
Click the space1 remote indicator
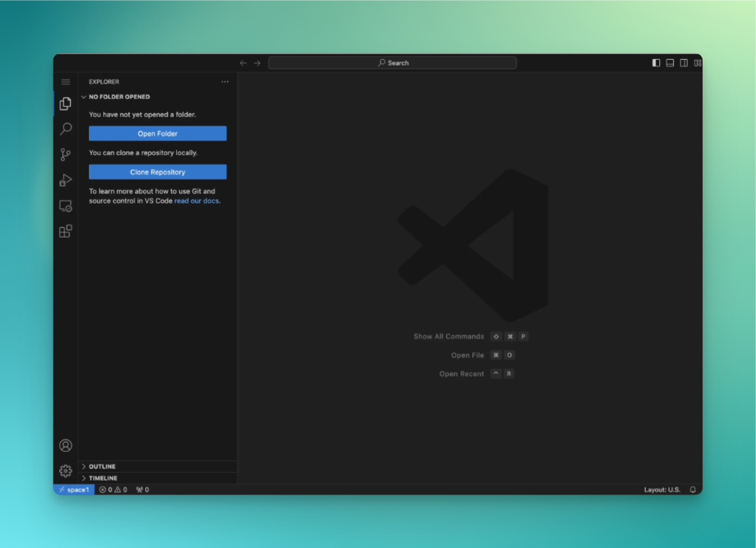click(x=74, y=490)
